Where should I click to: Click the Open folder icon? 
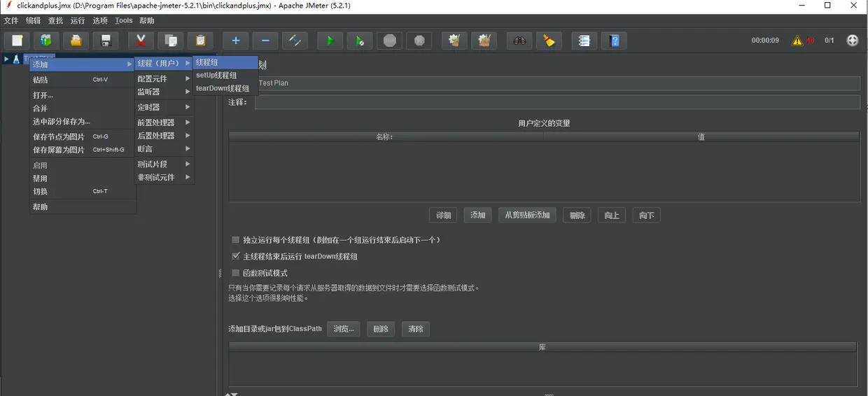[76, 41]
